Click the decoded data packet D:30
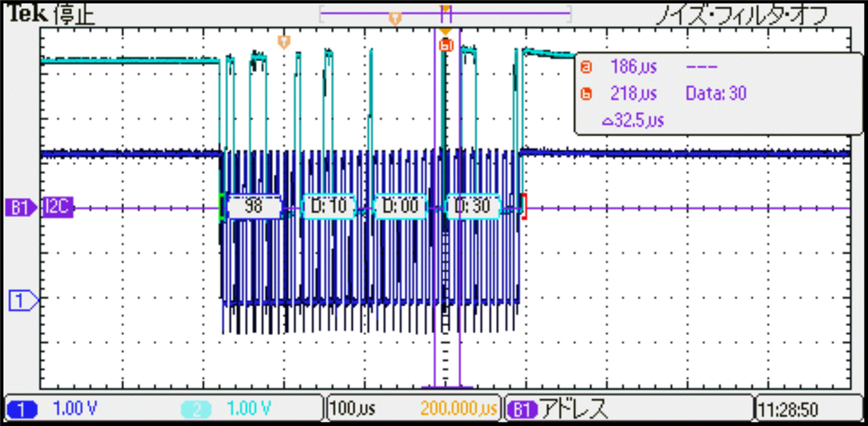The image size is (868, 426). pyautogui.click(x=473, y=207)
